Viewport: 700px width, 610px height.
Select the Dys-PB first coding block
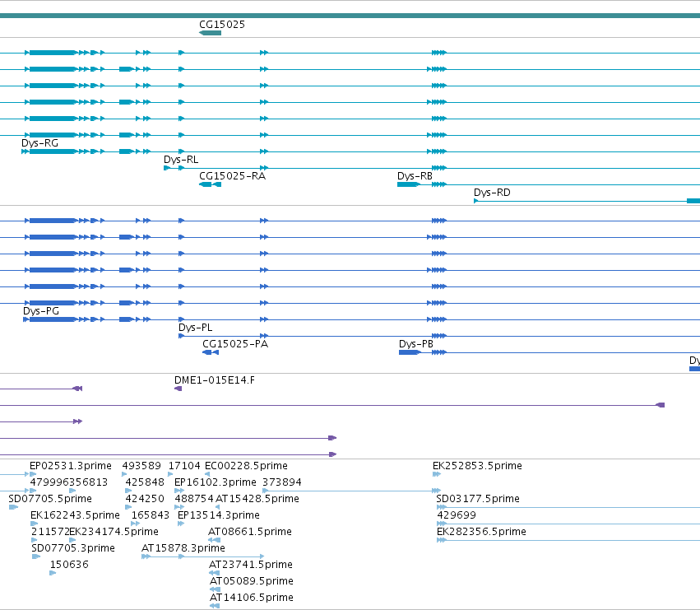pyautogui.click(x=410, y=352)
